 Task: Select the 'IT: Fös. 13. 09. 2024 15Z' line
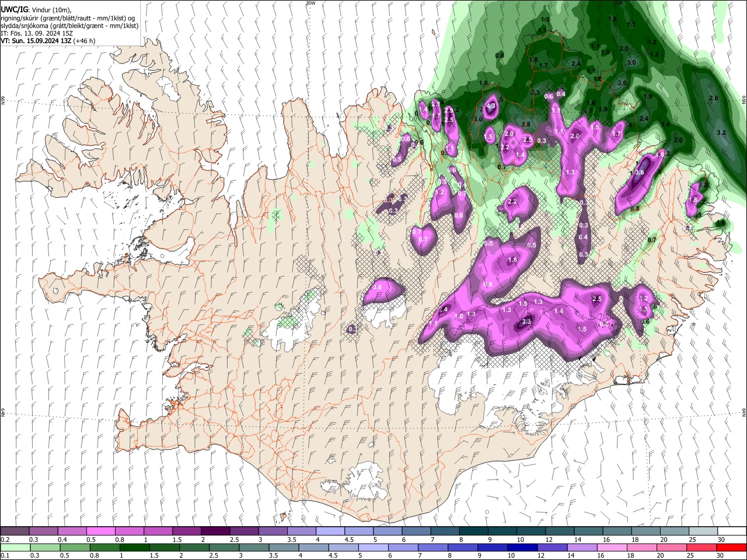[37, 33]
